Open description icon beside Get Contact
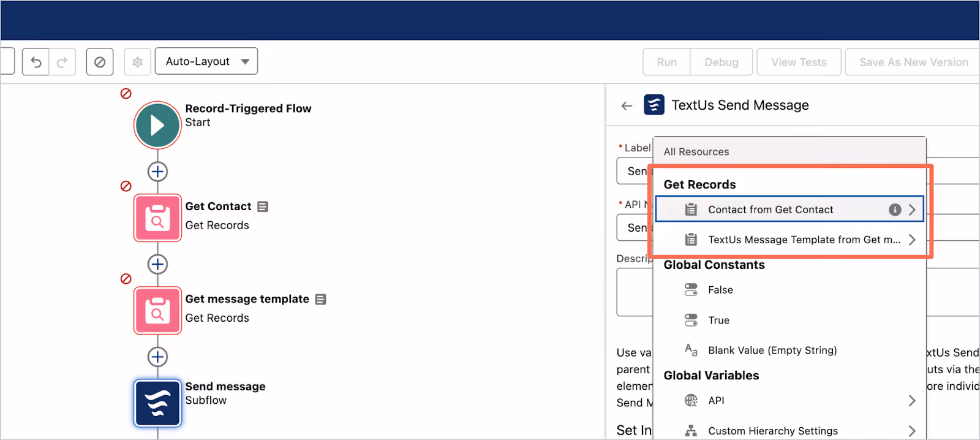This screenshot has width=980, height=440. tap(263, 207)
